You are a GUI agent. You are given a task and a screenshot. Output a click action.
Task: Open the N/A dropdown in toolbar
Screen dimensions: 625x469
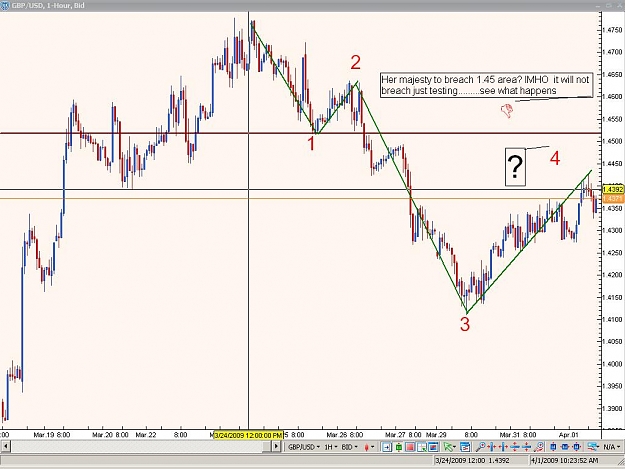[x=612, y=447]
